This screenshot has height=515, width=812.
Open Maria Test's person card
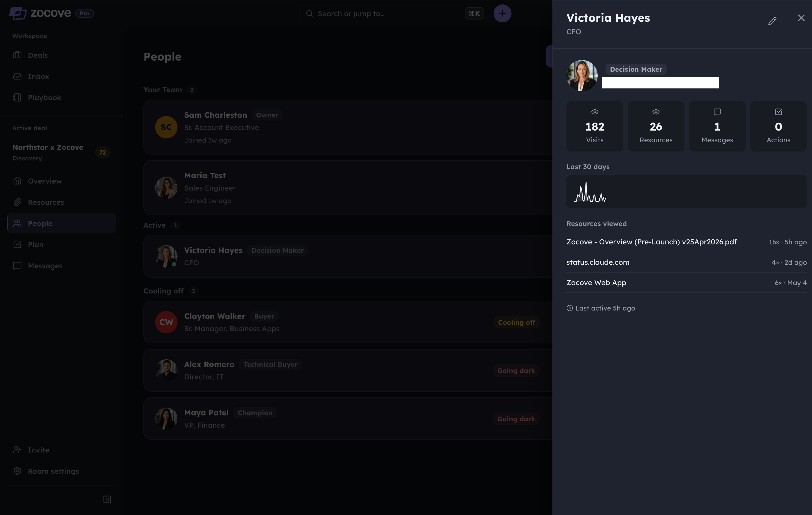point(348,188)
